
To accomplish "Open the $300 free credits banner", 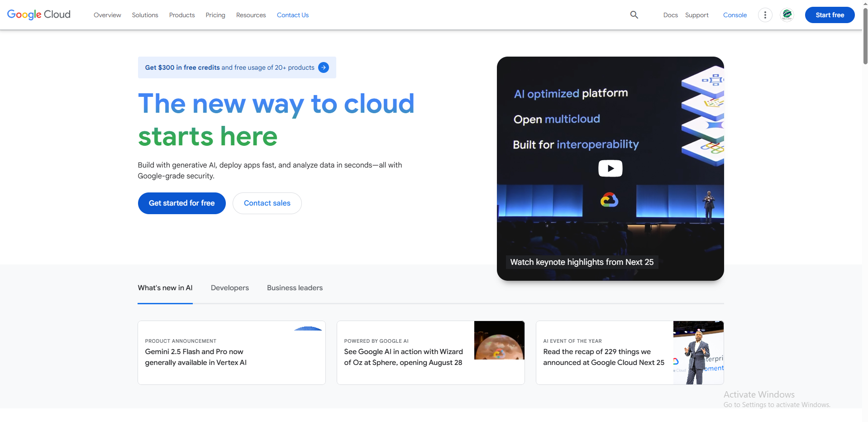I will 237,67.
